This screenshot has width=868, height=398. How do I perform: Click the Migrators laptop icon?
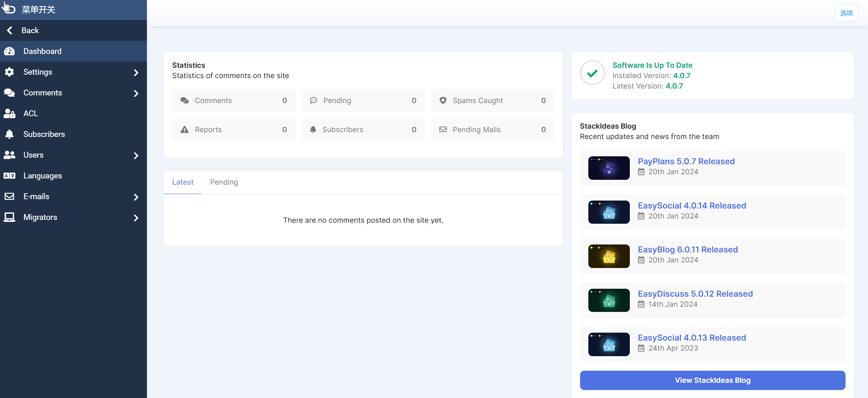9,217
